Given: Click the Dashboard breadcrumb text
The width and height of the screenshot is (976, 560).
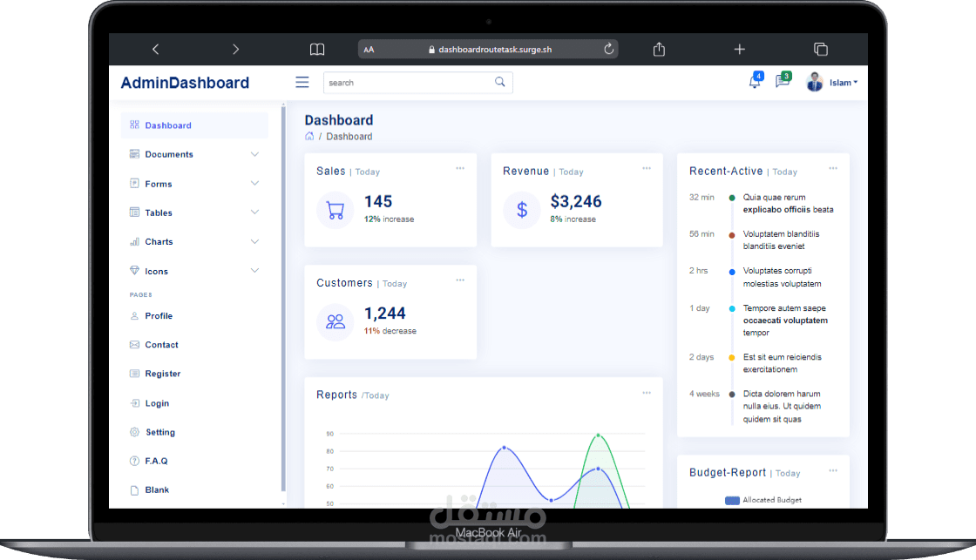Looking at the screenshot, I should tap(349, 136).
